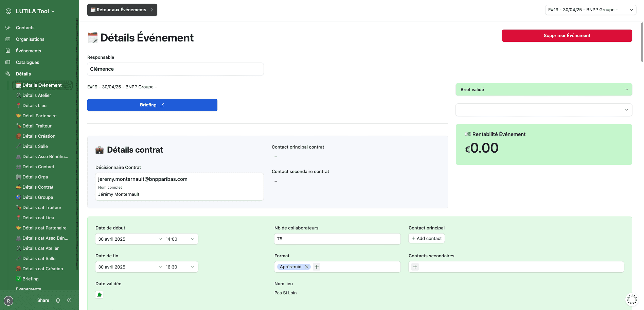Open the Brief validé status dropdown

tap(544, 90)
